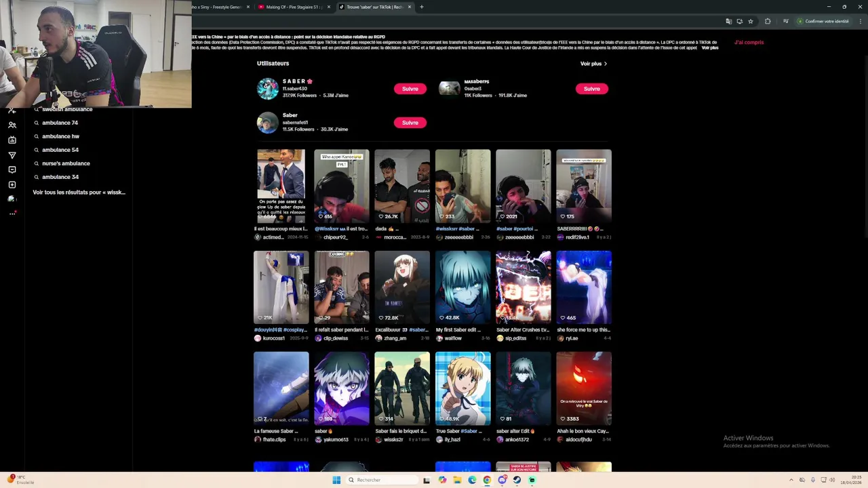Open the 'she force me to up this' video

(584, 287)
